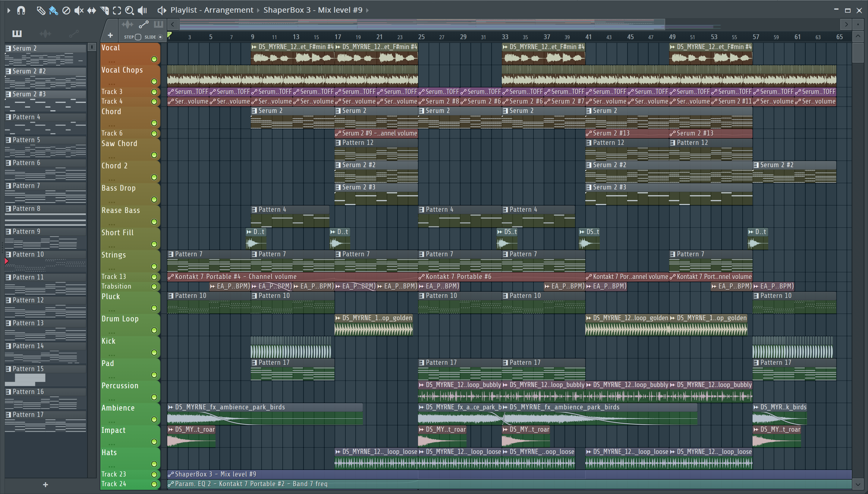Add new track with the plus button

coord(110,35)
